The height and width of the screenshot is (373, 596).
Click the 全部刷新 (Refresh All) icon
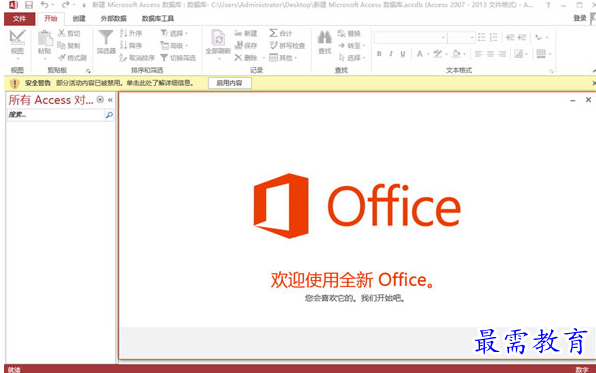[x=218, y=38]
